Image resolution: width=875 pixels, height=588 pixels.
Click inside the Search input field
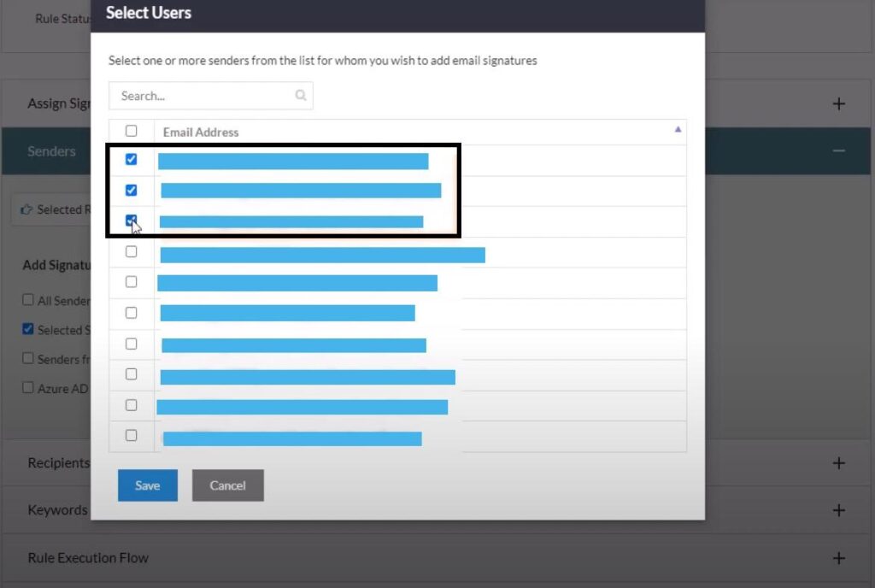[197, 96]
